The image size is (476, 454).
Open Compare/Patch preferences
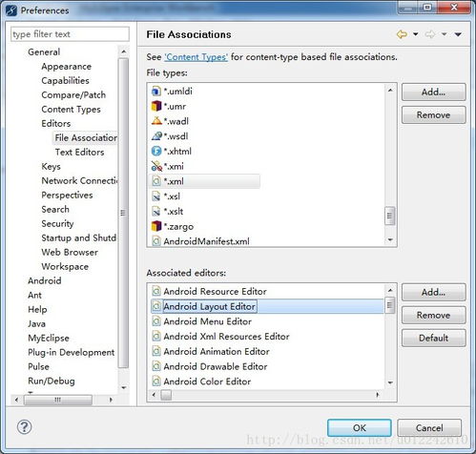point(73,94)
